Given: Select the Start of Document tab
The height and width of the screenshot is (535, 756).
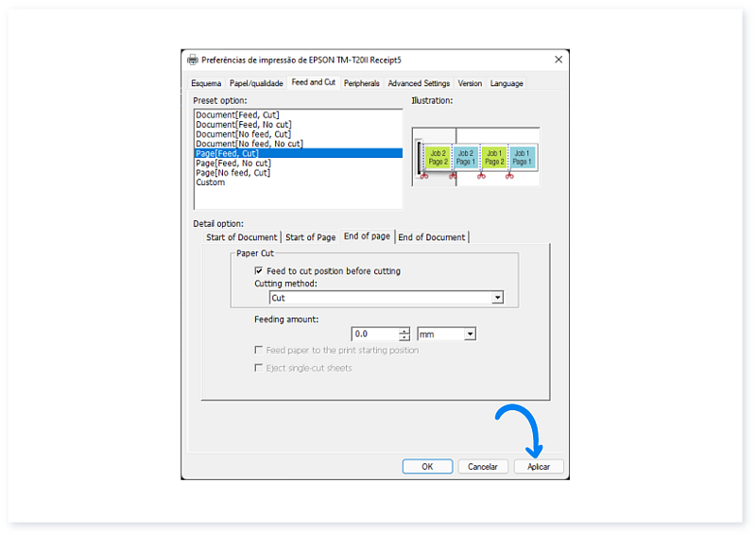Looking at the screenshot, I should (242, 237).
